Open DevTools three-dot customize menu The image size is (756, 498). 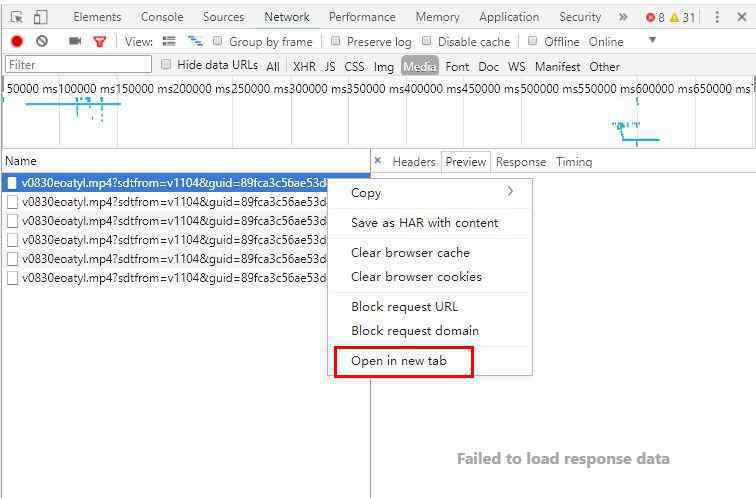click(x=717, y=17)
